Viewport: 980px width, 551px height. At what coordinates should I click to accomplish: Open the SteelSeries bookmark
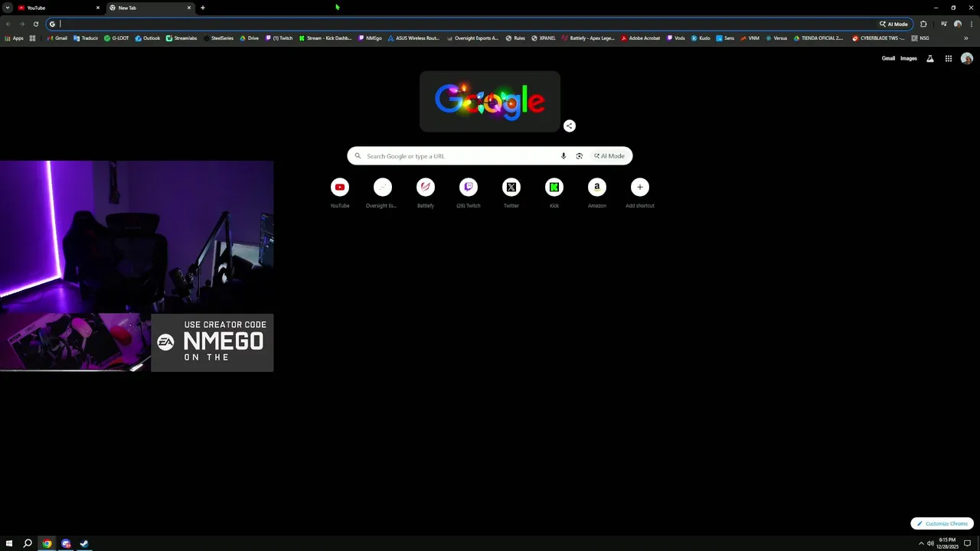218,37
